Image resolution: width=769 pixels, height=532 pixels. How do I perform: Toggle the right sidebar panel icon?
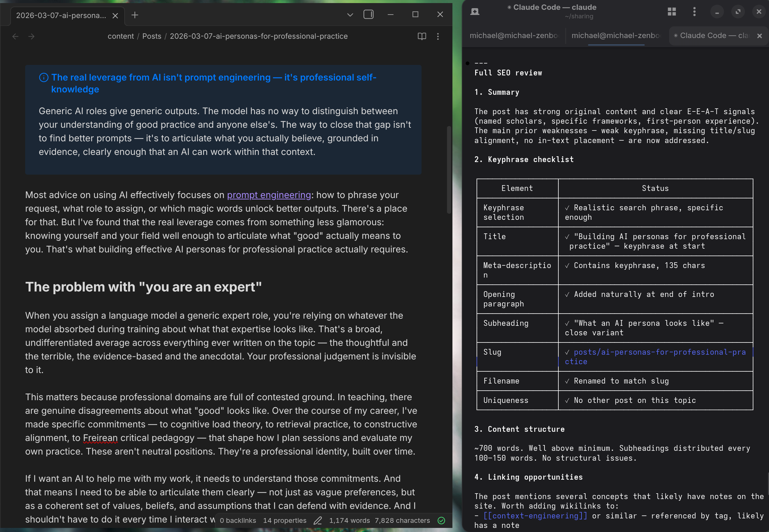(x=368, y=15)
